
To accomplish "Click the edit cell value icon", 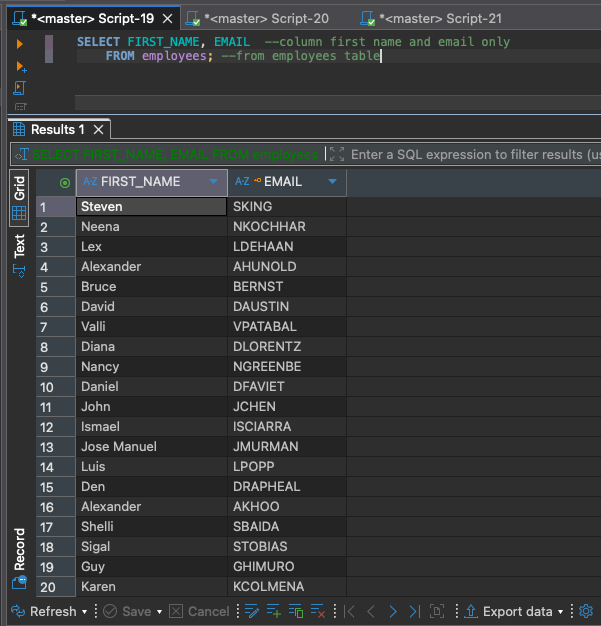I will point(252,611).
